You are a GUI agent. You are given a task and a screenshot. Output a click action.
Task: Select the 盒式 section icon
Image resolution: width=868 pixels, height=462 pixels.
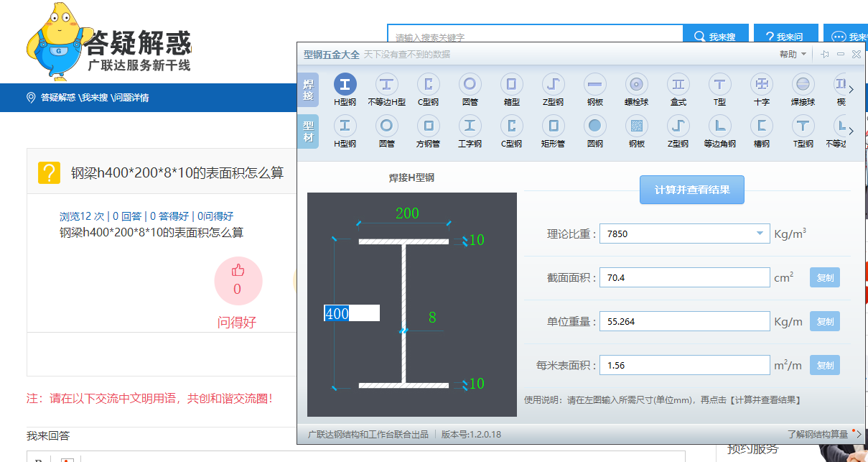[x=678, y=84]
